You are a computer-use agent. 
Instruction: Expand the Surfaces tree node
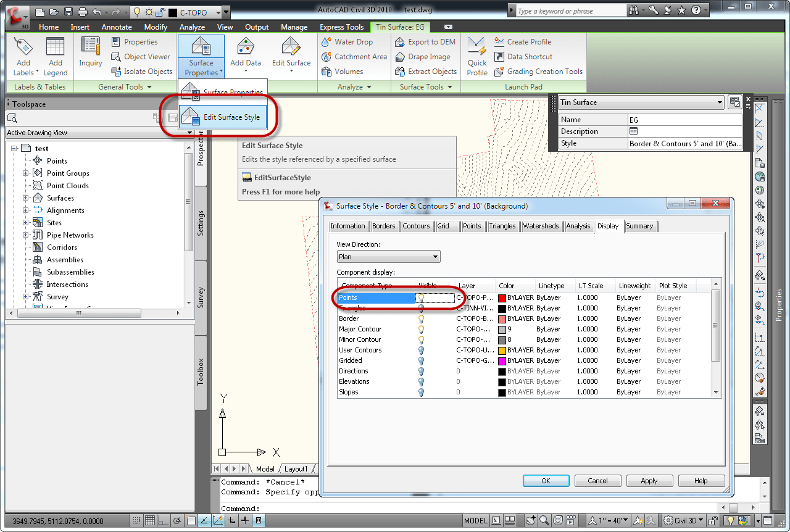coord(26,198)
